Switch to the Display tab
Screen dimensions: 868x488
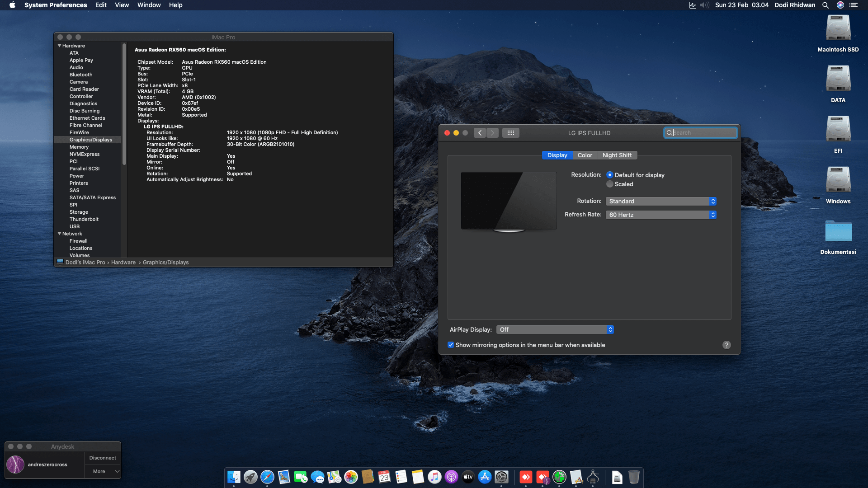(x=557, y=155)
